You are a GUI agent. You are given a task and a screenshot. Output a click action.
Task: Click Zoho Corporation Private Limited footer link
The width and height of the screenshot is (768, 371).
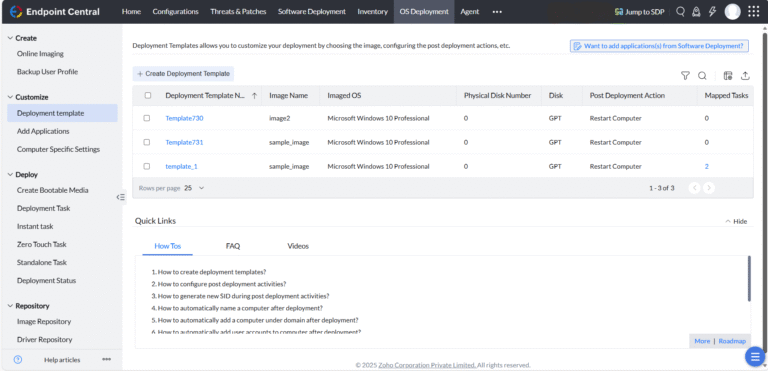pos(426,365)
